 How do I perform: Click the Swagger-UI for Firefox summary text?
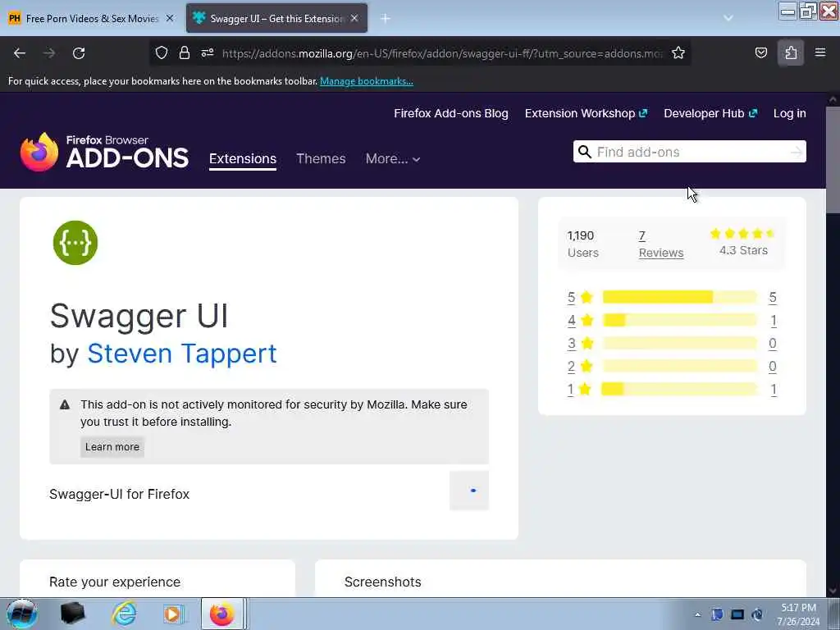pos(120,494)
